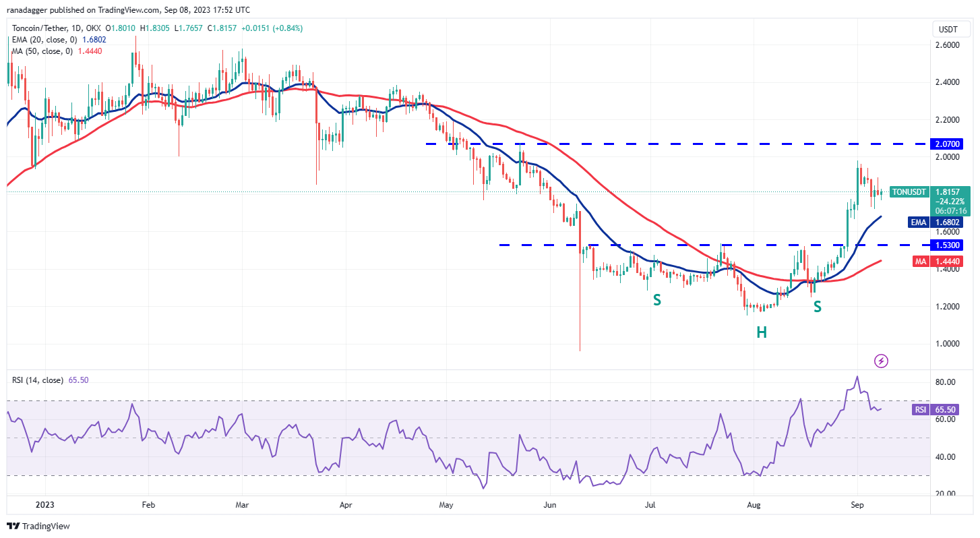Open the MA (50, close, 0) legend
Viewport: 980px width, 538px height.
point(40,51)
